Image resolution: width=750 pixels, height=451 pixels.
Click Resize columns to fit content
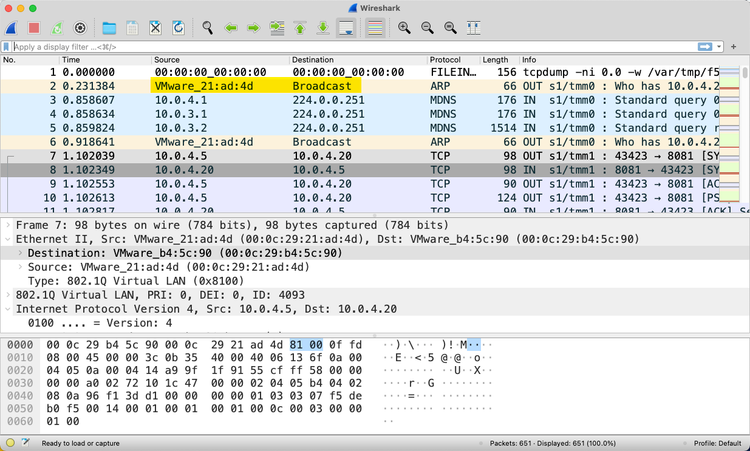473,28
